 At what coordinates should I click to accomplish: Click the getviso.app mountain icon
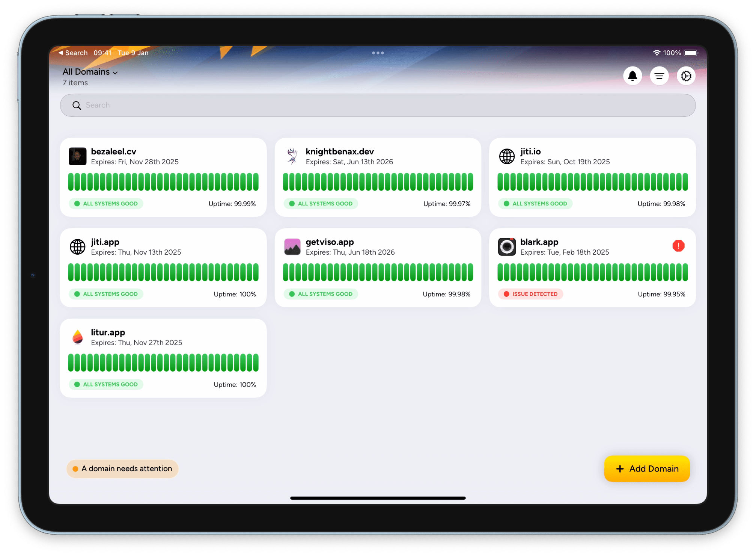click(x=292, y=247)
